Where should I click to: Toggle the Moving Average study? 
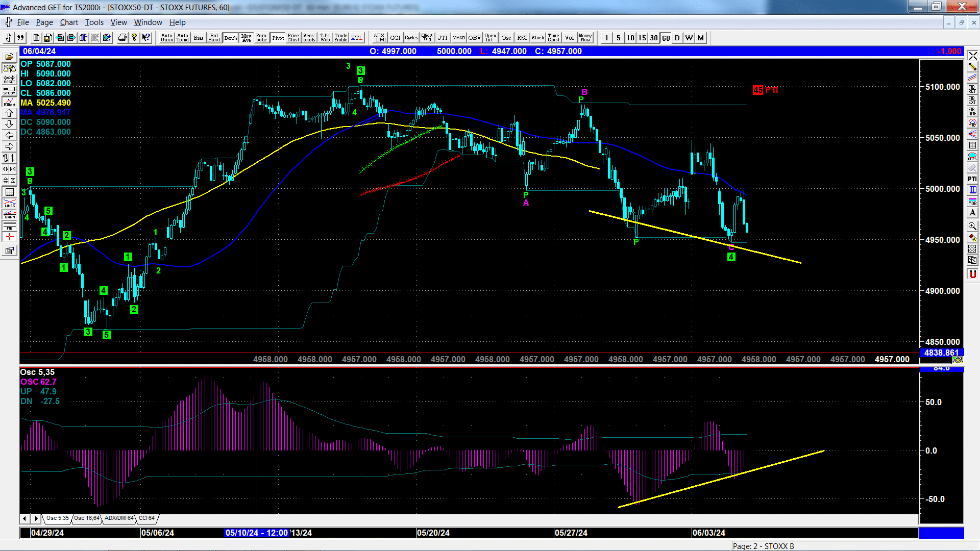click(x=247, y=38)
